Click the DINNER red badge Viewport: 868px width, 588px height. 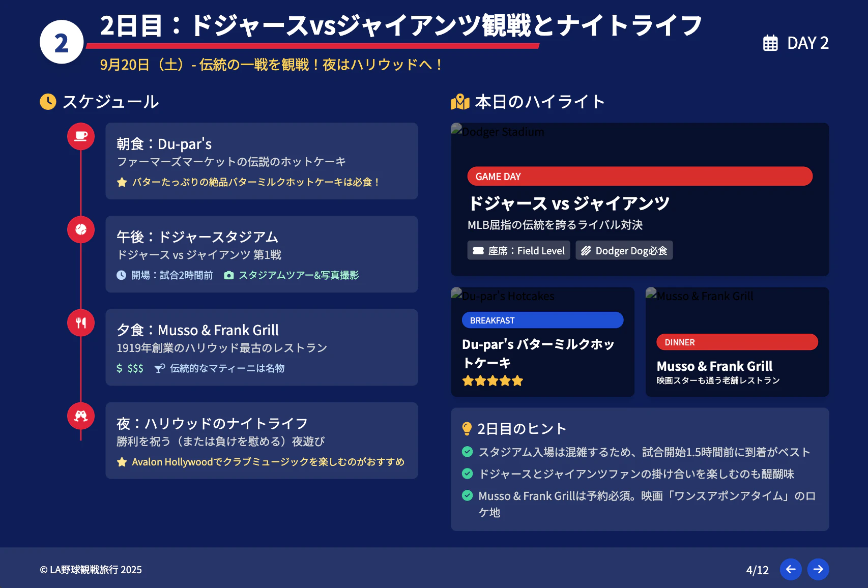click(737, 342)
